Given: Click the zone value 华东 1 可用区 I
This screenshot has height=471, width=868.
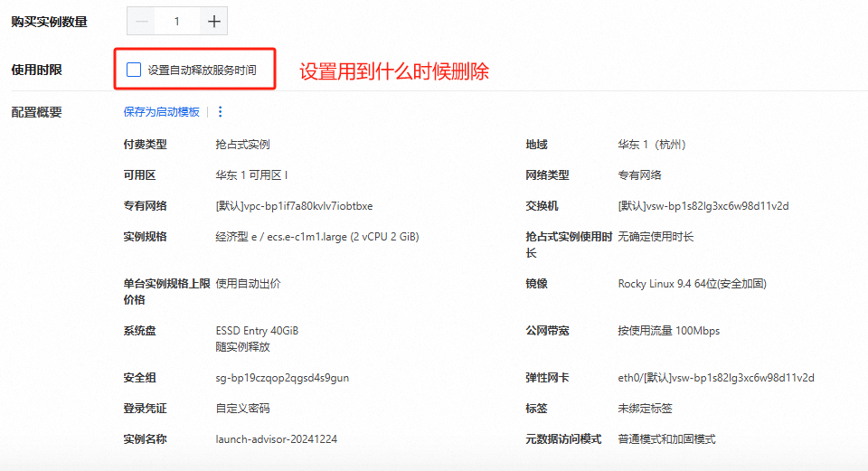Looking at the screenshot, I should click(x=251, y=175).
